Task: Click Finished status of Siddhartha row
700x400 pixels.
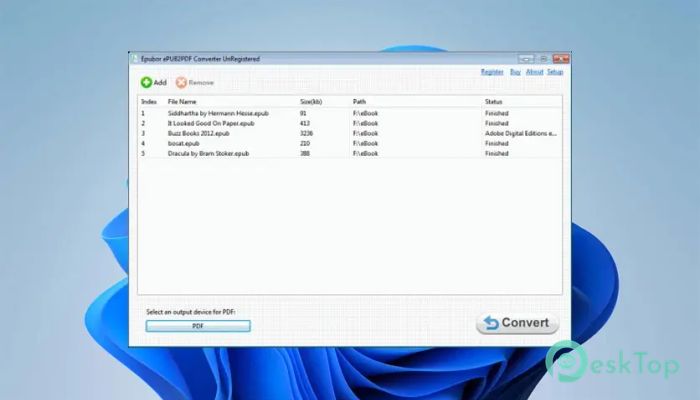Action: pyautogui.click(x=496, y=113)
